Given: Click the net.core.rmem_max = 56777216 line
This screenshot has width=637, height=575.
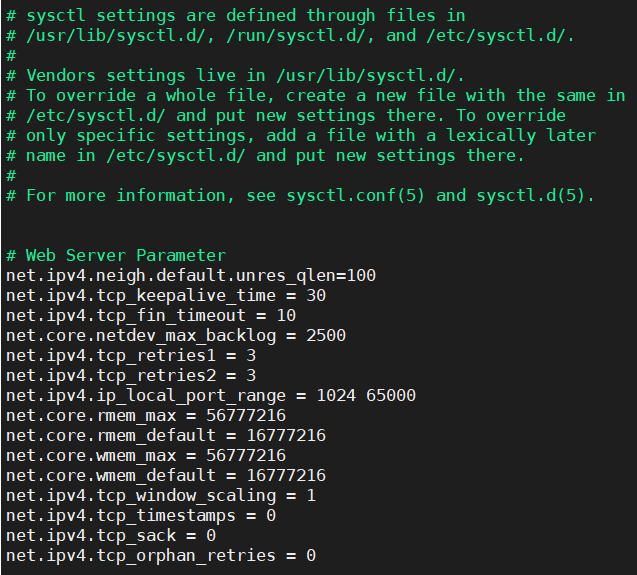Looking at the screenshot, I should [x=146, y=416].
